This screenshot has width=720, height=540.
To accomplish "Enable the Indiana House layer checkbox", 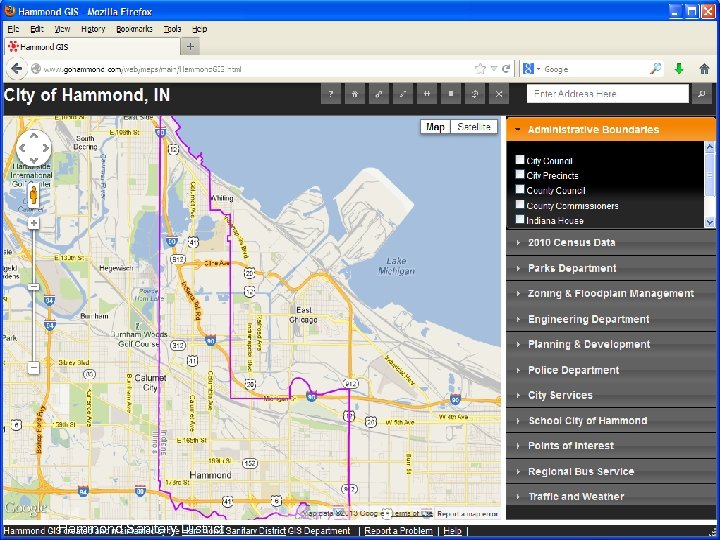I will [520, 219].
